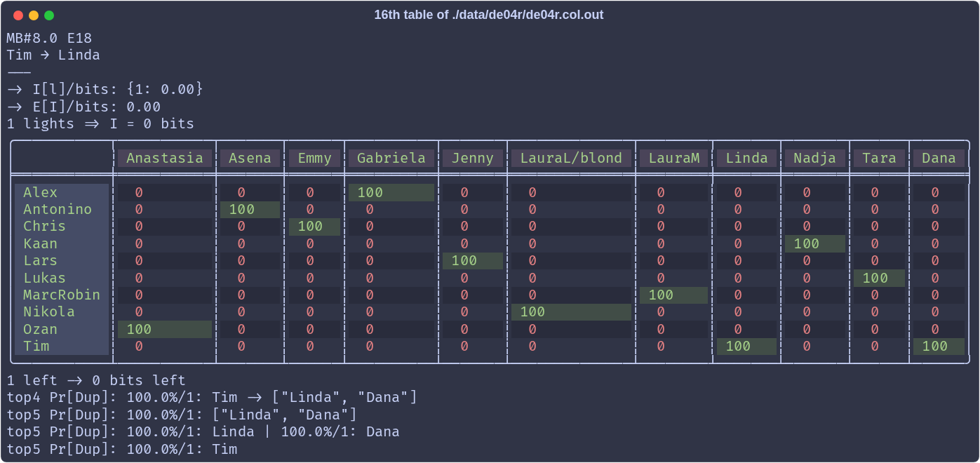Select the Nadja column header
980x463 pixels.
pos(814,158)
